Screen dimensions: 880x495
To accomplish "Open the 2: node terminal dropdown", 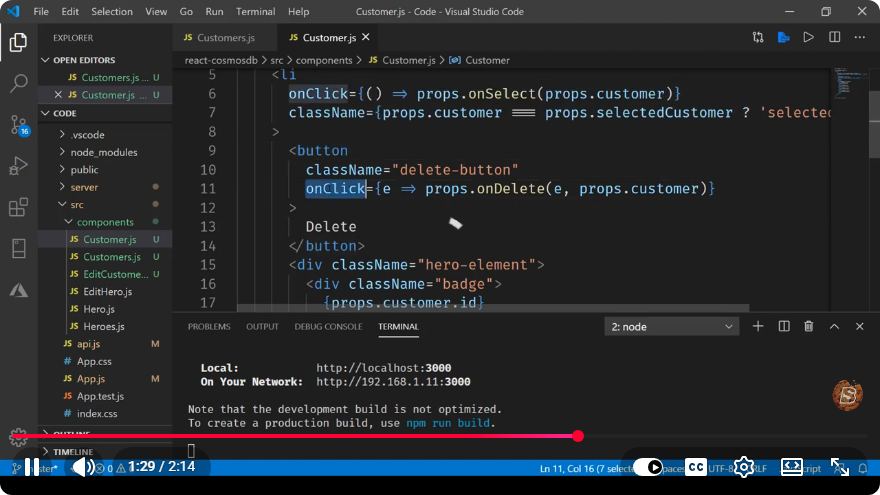I will tap(672, 327).
